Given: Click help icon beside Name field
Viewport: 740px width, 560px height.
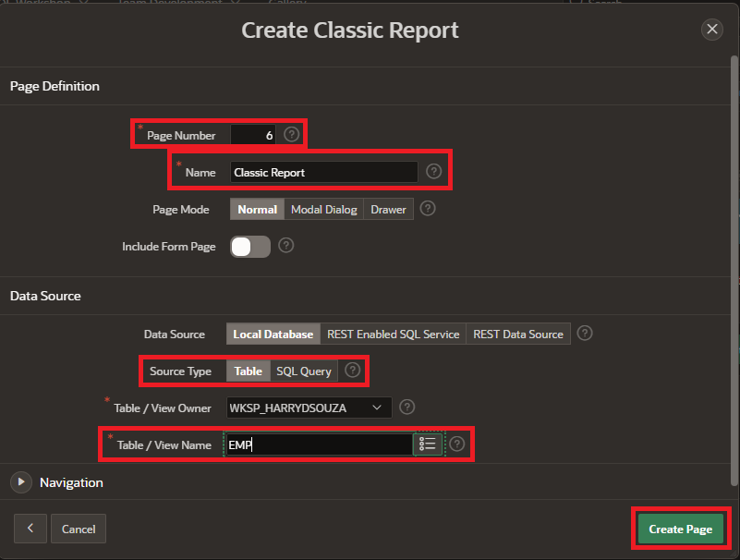Looking at the screenshot, I should 433,172.
